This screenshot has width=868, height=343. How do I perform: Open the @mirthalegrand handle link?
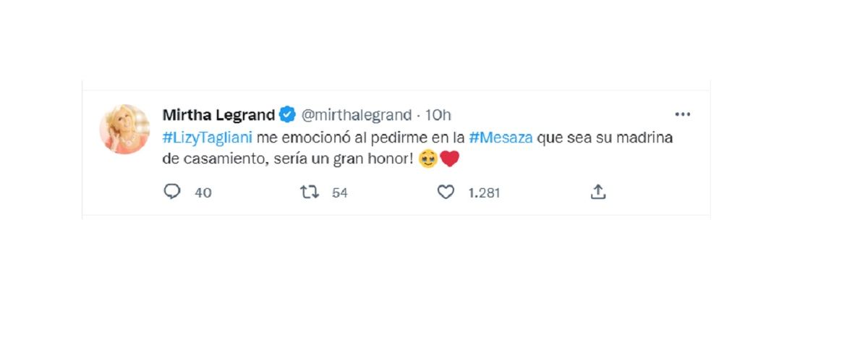355,115
